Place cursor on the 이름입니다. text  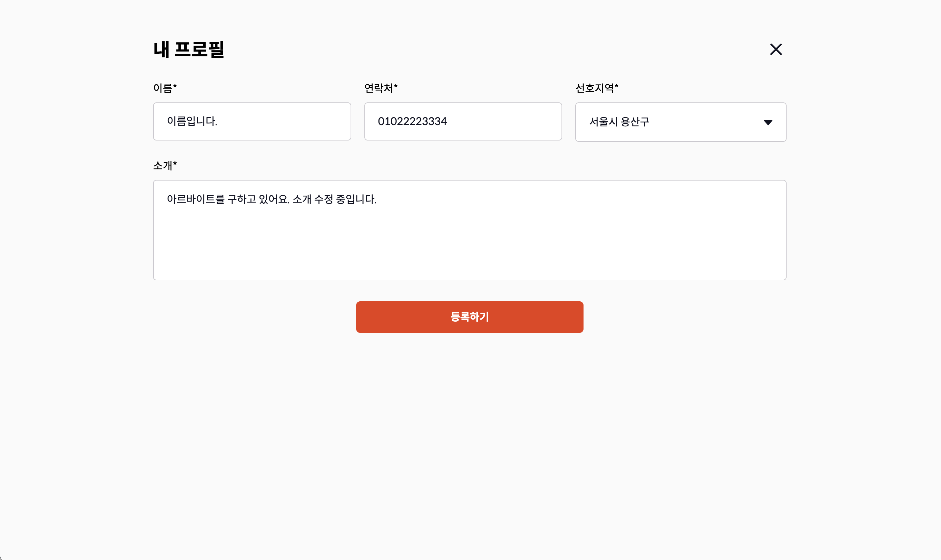point(192,121)
